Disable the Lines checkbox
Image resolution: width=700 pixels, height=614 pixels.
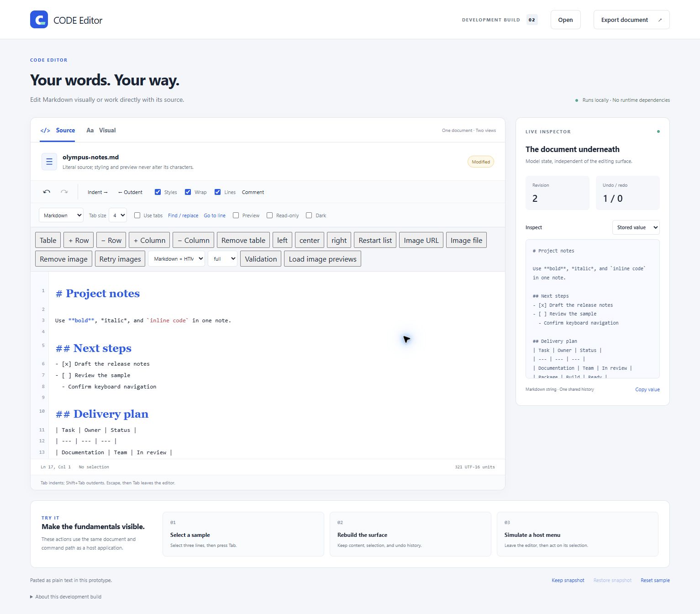218,192
